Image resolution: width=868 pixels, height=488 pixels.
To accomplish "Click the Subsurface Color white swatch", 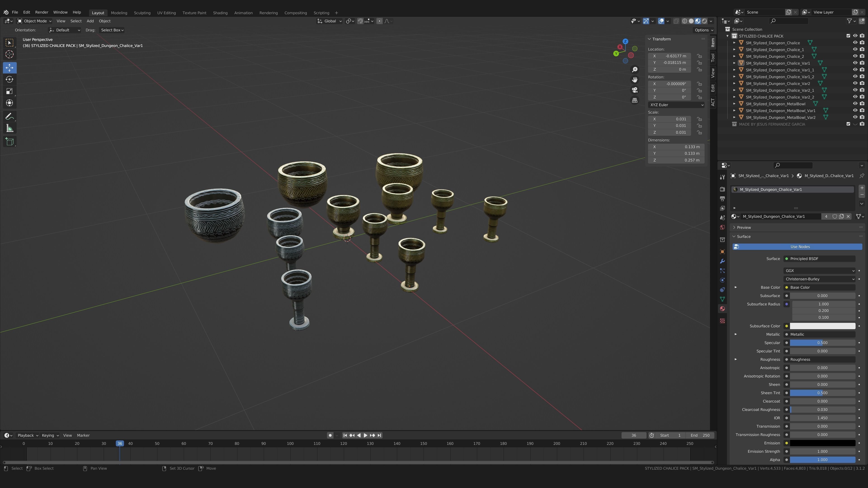I will point(822,326).
